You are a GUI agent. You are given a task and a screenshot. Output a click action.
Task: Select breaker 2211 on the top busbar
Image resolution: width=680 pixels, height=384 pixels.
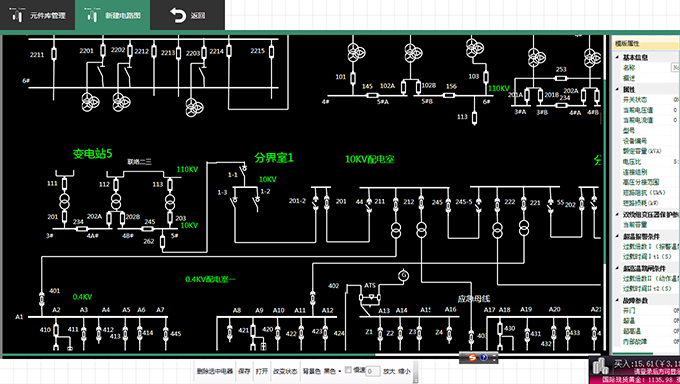(x=54, y=54)
